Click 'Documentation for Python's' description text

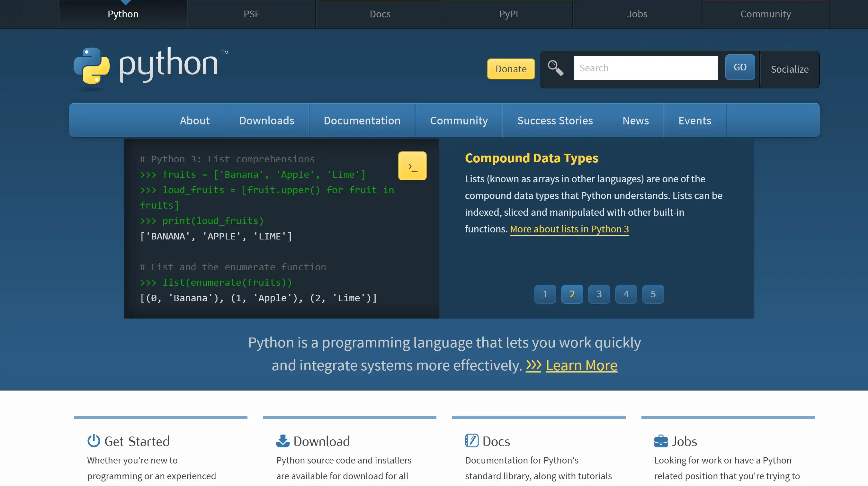coord(522,460)
